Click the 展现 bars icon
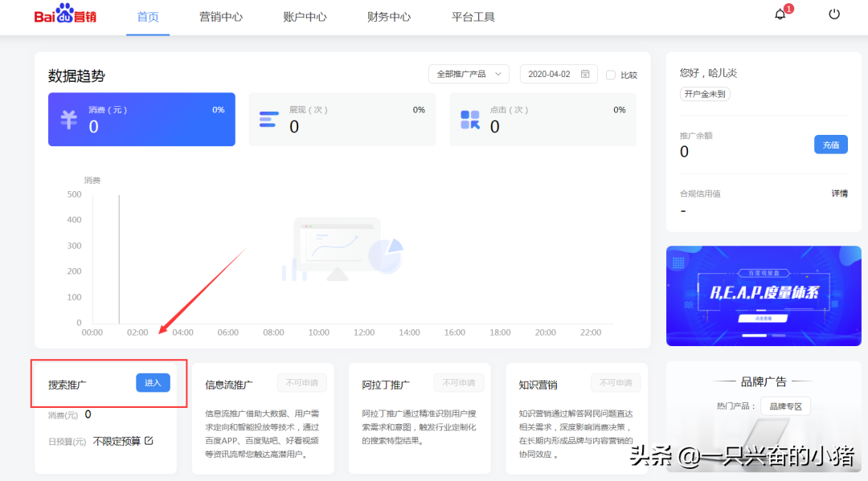The height and width of the screenshot is (481, 868). (268, 120)
